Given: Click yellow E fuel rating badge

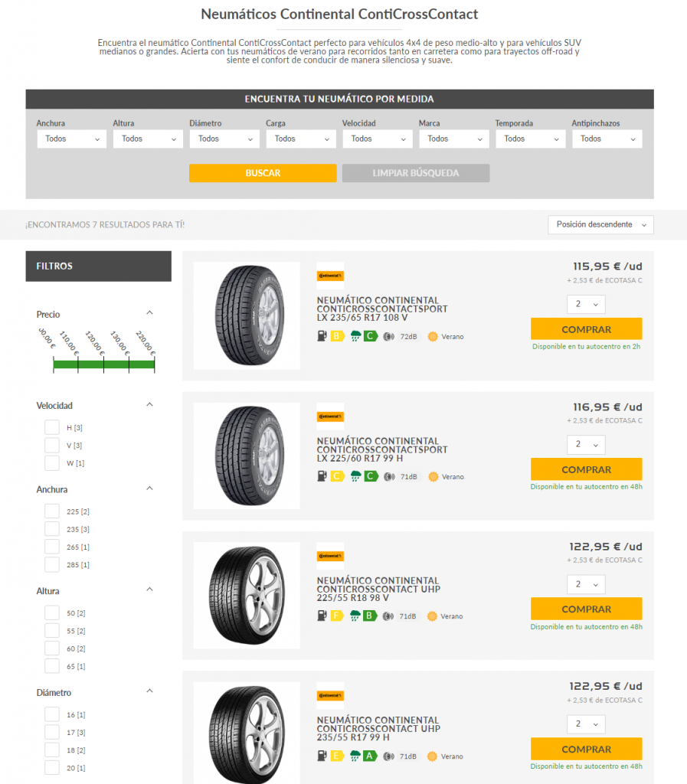Looking at the screenshot, I should (x=337, y=756).
